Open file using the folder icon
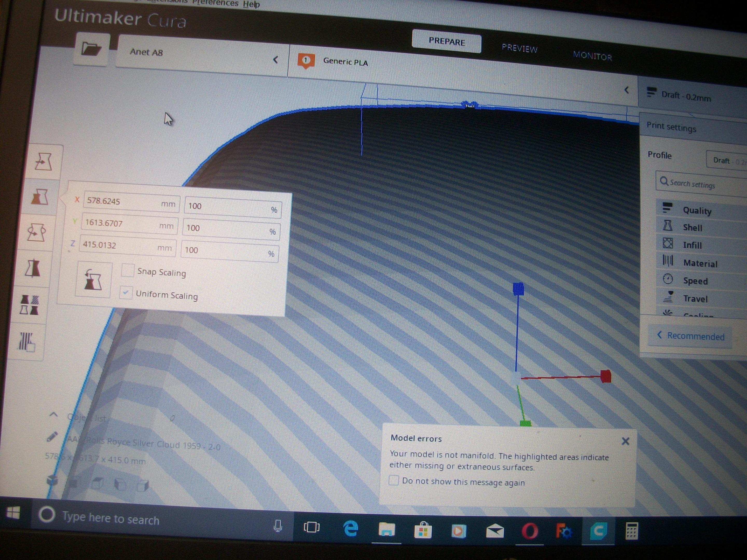Screen dimensions: 747x560 coord(91,50)
